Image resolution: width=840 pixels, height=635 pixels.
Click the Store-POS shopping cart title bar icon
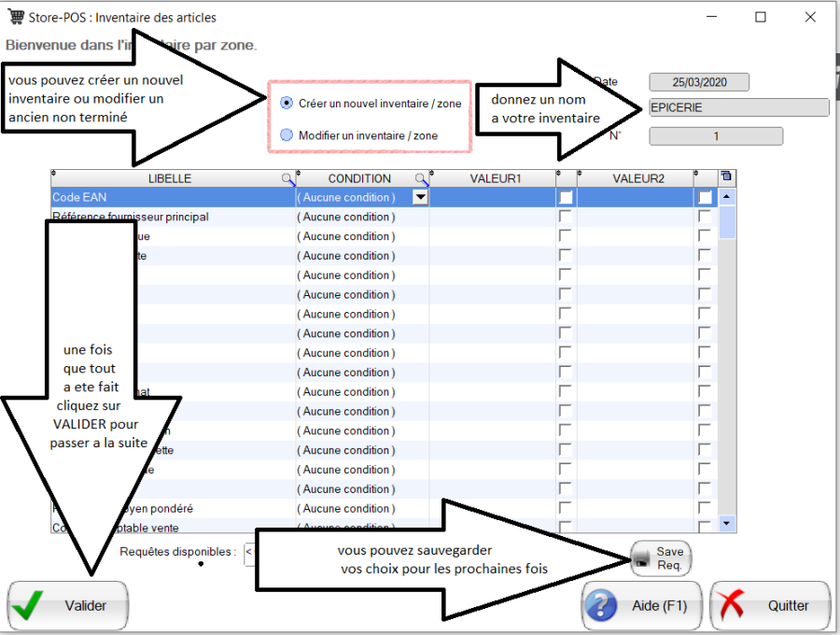coord(14,14)
